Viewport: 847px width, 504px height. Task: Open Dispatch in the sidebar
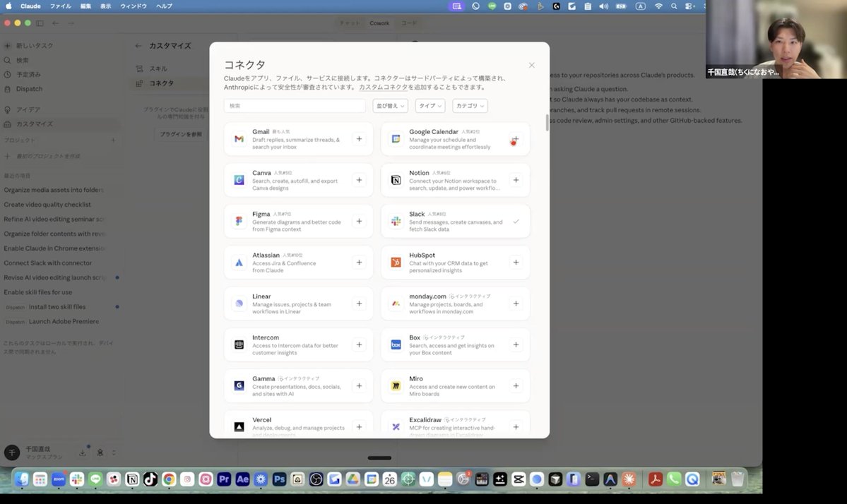point(29,88)
